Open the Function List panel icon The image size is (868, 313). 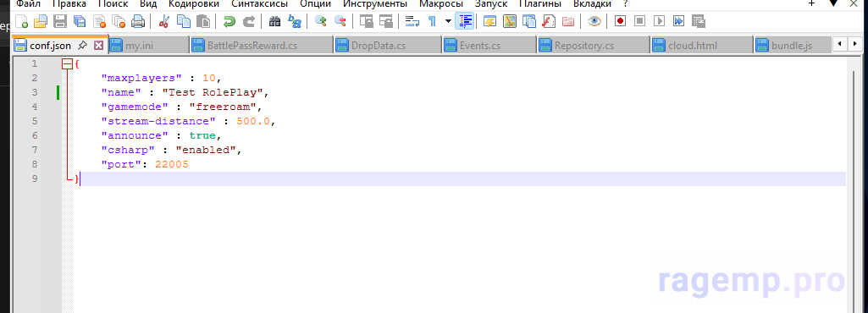pos(549,21)
